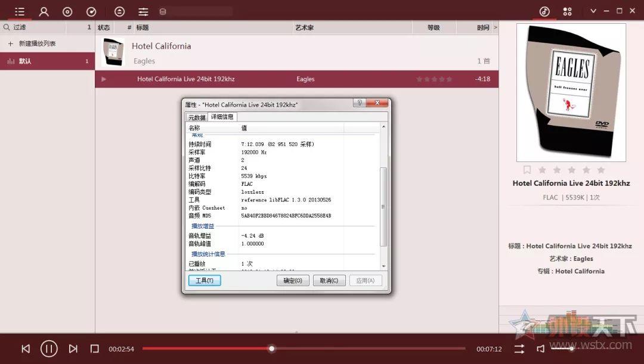644x364 pixels.
Task: Select the 默认 default playlist
Action: tap(47, 61)
